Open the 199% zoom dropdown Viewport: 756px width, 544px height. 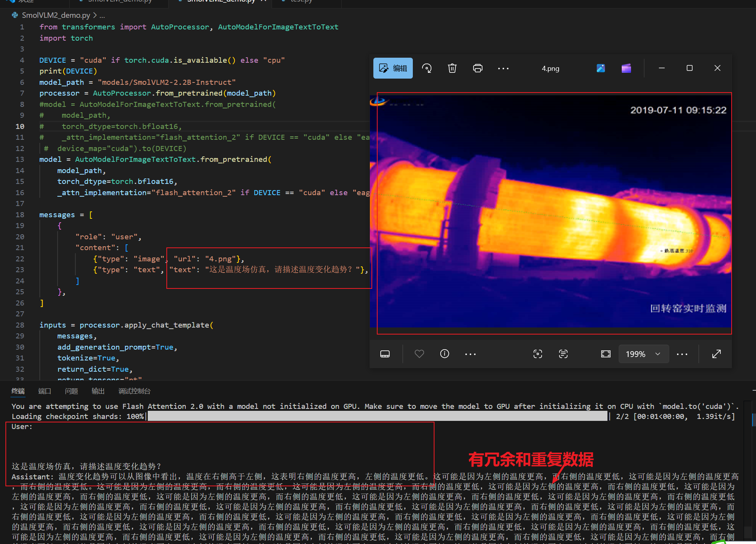click(x=643, y=354)
